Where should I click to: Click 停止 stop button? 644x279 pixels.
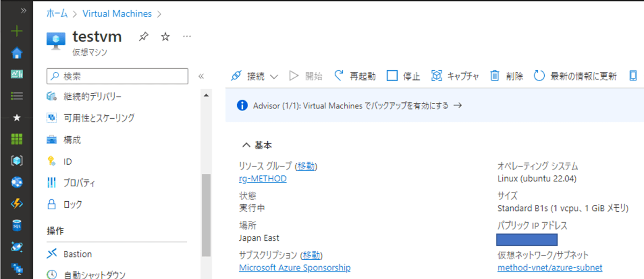pyautogui.click(x=404, y=76)
